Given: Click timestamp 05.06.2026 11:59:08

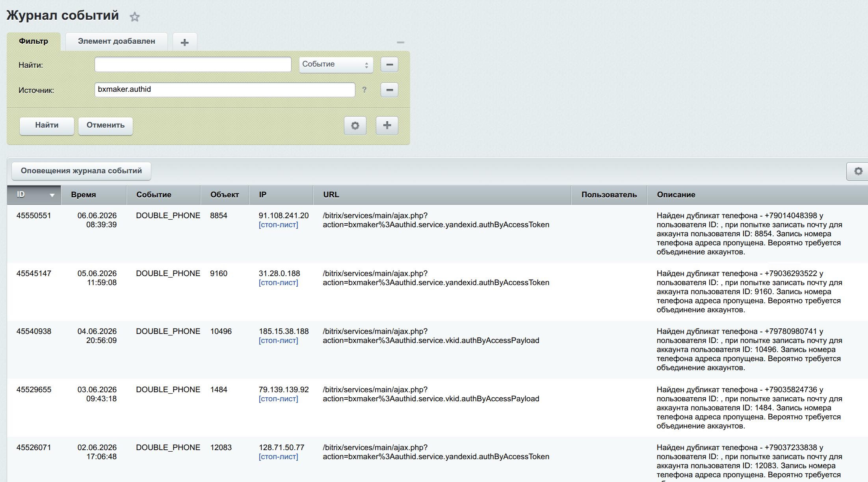Looking at the screenshot, I should (x=97, y=278).
